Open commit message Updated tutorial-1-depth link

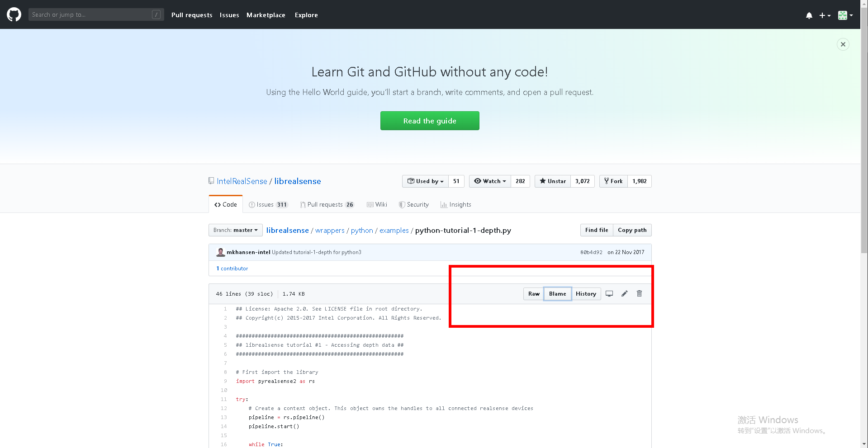317,252
